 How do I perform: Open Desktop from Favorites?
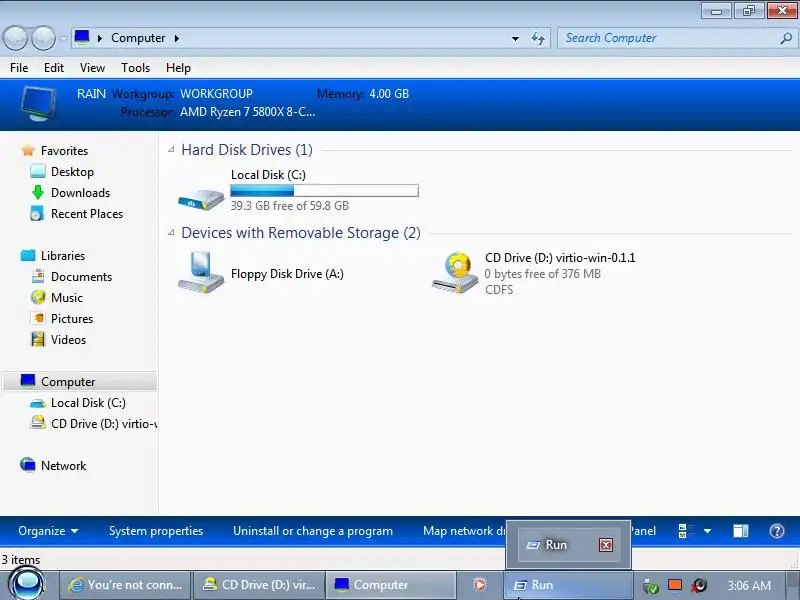72,172
